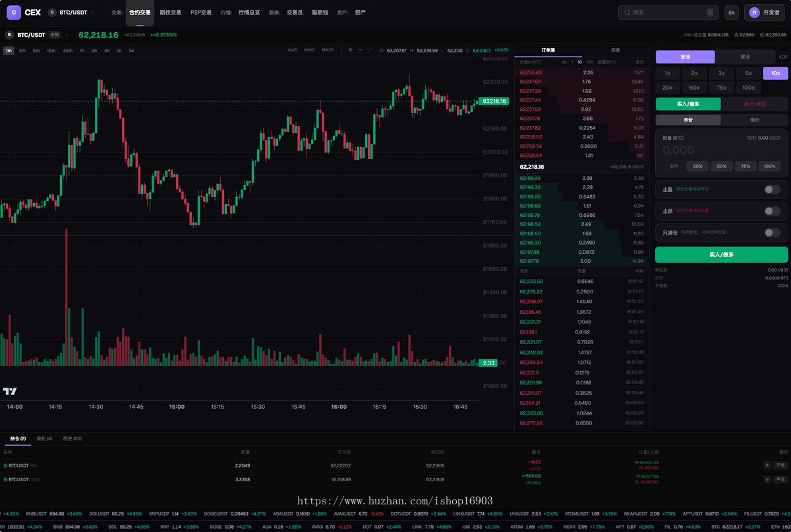Set order quantity to 50%
This screenshot has height=532, width=791.
point(722,166)
